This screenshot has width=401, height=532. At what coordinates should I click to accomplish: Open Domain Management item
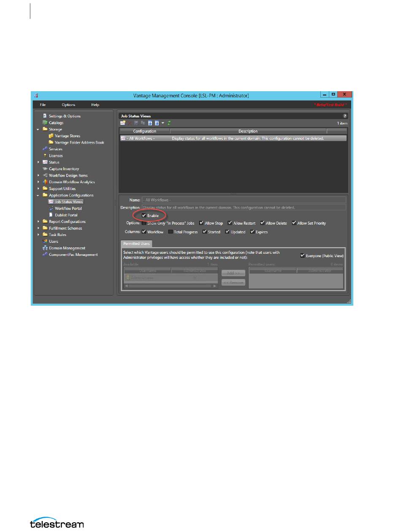pyautogui.click(x=67, y=248)
